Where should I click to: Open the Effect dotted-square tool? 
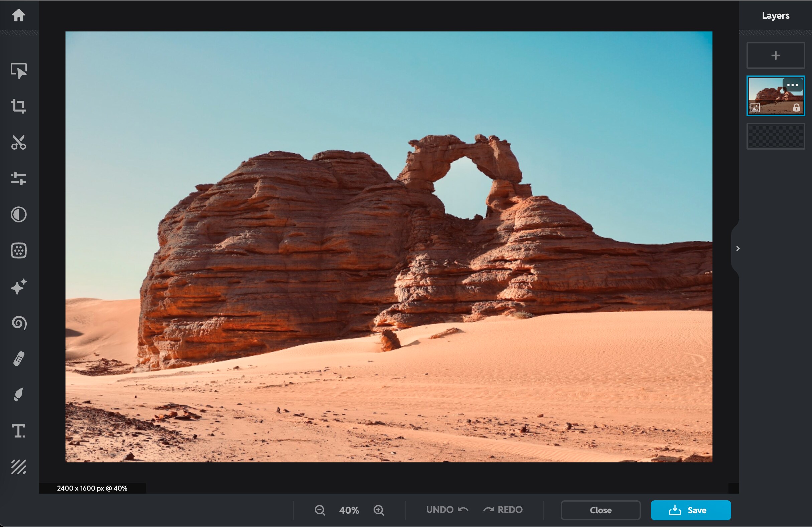tap(19, 250)
